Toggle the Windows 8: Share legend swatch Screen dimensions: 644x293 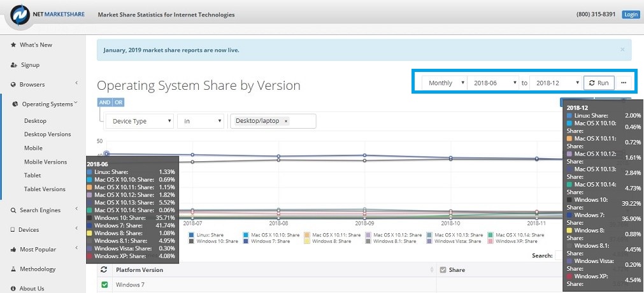pos(307,241)
